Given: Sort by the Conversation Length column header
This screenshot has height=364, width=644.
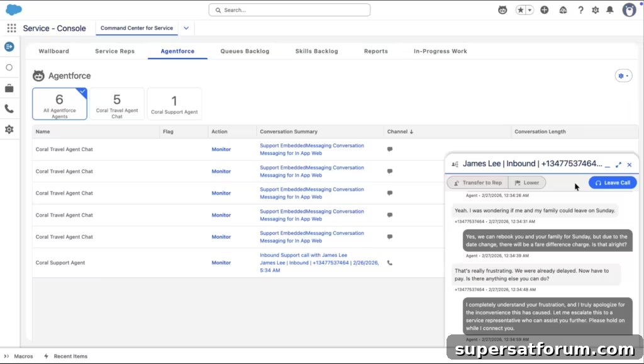Looking at the screenshot, I should pyautogui.click(x=575, y=132).
